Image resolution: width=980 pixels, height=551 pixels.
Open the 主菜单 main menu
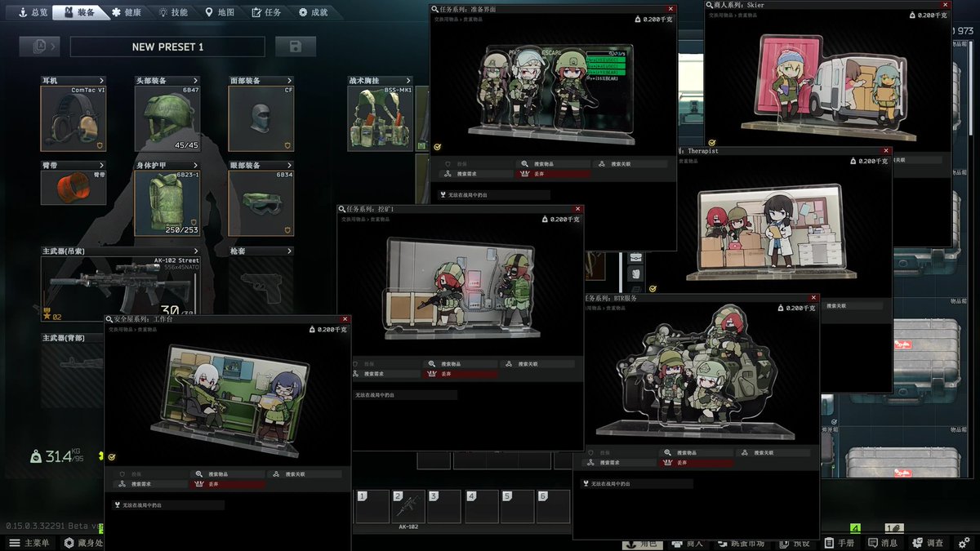29,543
